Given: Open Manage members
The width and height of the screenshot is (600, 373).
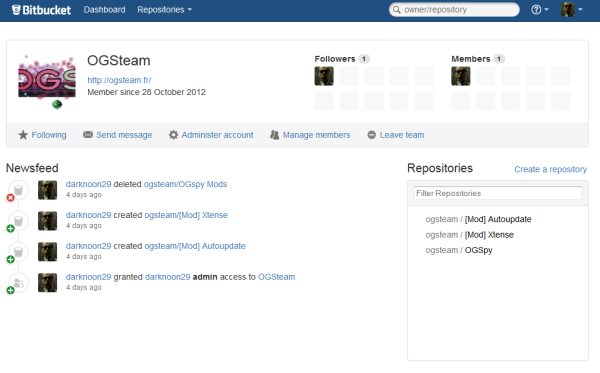Looking at the screenshot, I should coord(316,135).
